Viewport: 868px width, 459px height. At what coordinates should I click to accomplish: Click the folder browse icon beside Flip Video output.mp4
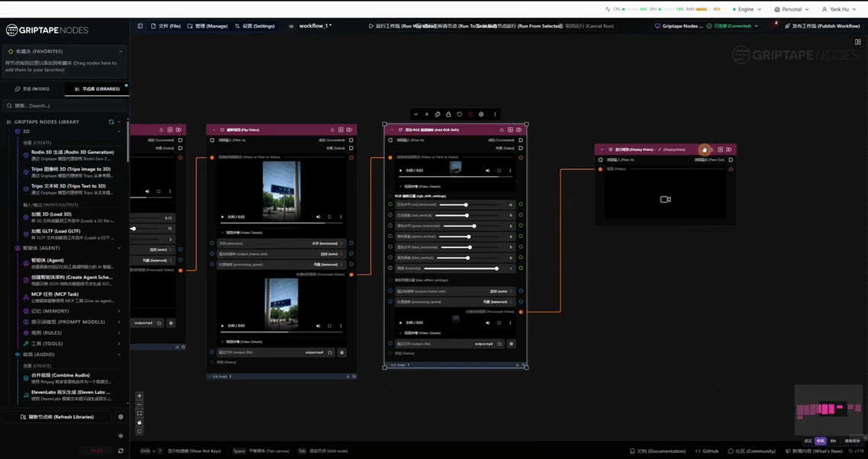click(x=330, y=353)
